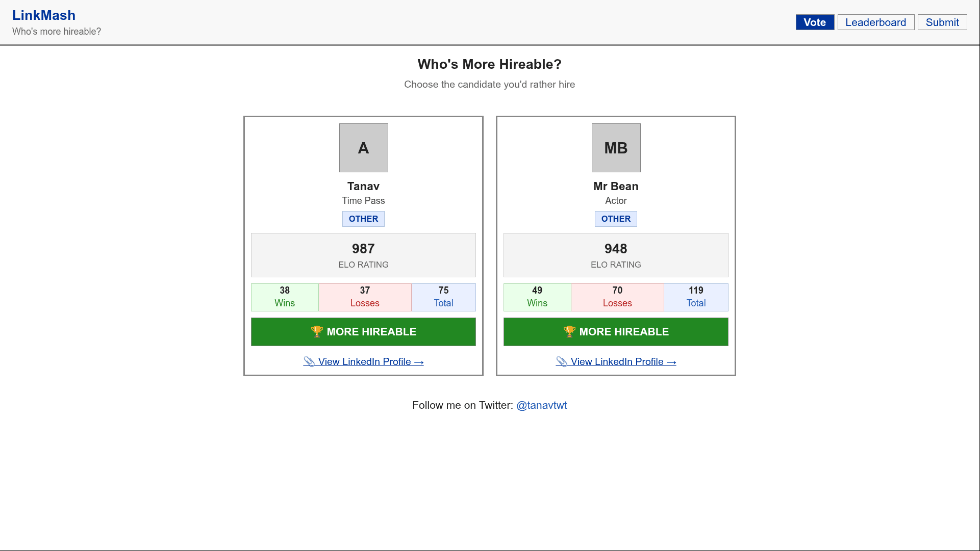Click the OTHER tag on Mr Bean's card
The image size is (980, 551).
616,219
